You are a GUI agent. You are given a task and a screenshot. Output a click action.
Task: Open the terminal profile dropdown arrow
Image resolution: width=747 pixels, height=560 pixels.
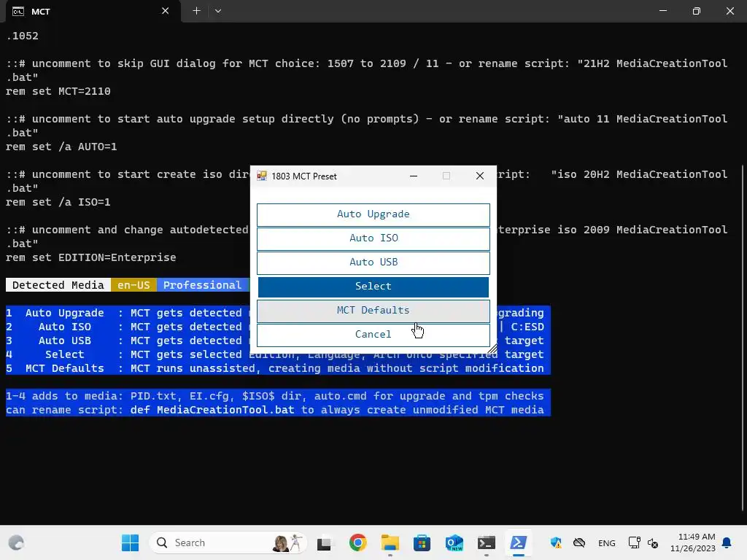[217, 11]
